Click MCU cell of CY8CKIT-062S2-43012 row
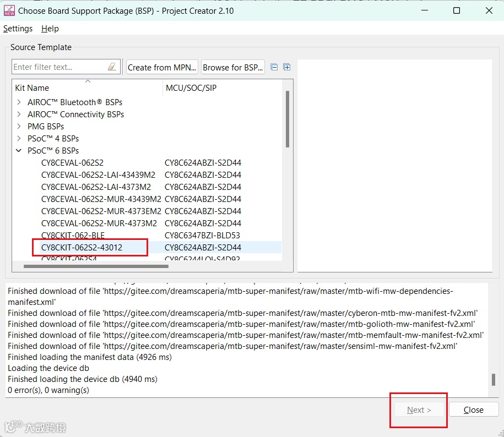Viewport: 504px width, 437px height. click(x=203, y=248)
